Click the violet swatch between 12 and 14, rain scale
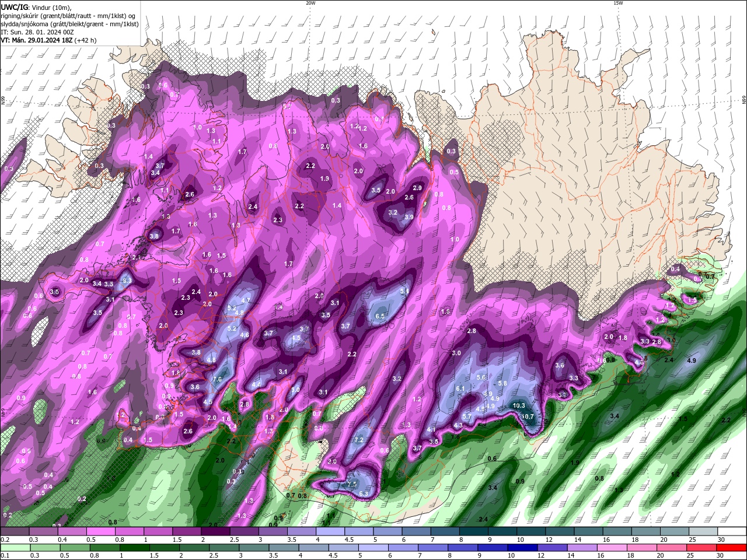This screenshot has height=560, width=747. click(553, 548)
